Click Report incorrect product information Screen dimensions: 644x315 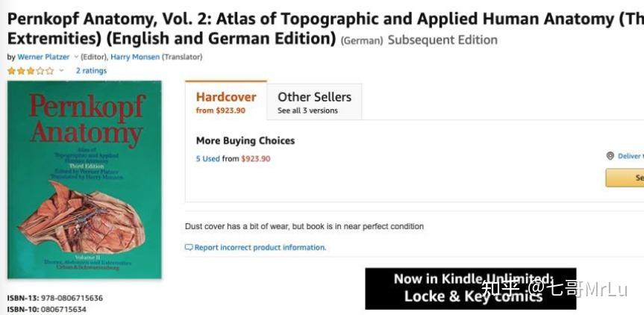[260, 248]
